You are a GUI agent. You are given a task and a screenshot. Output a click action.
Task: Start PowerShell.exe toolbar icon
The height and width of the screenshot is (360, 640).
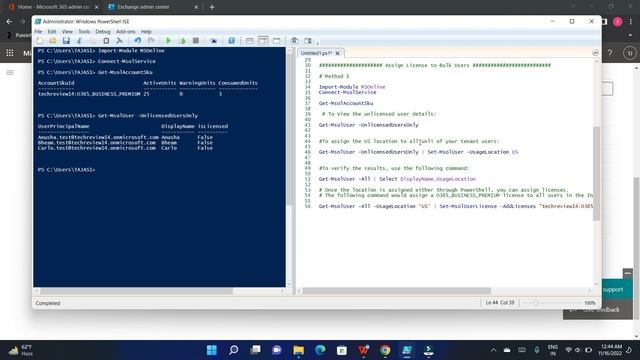pos(231,41)
